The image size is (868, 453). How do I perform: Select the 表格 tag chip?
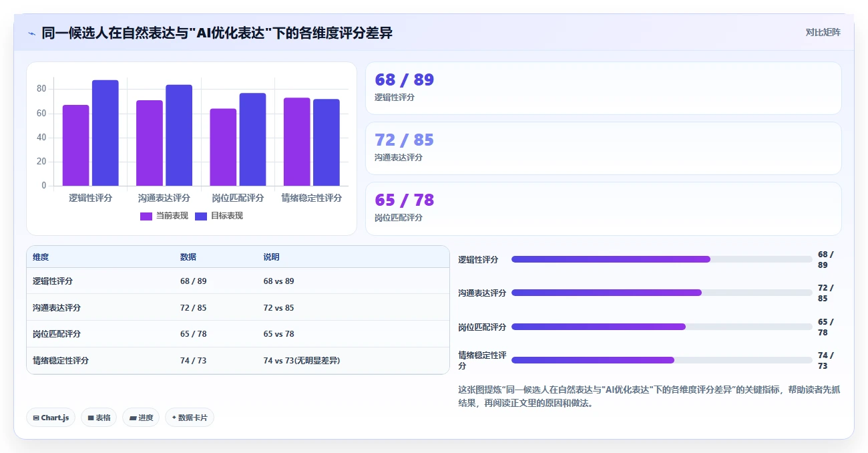(x=99, y=418)
